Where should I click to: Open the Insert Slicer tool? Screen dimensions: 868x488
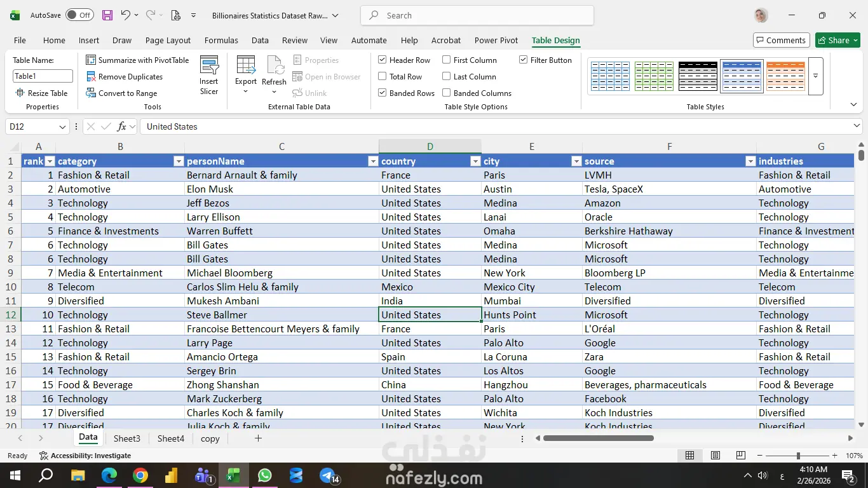209,75
